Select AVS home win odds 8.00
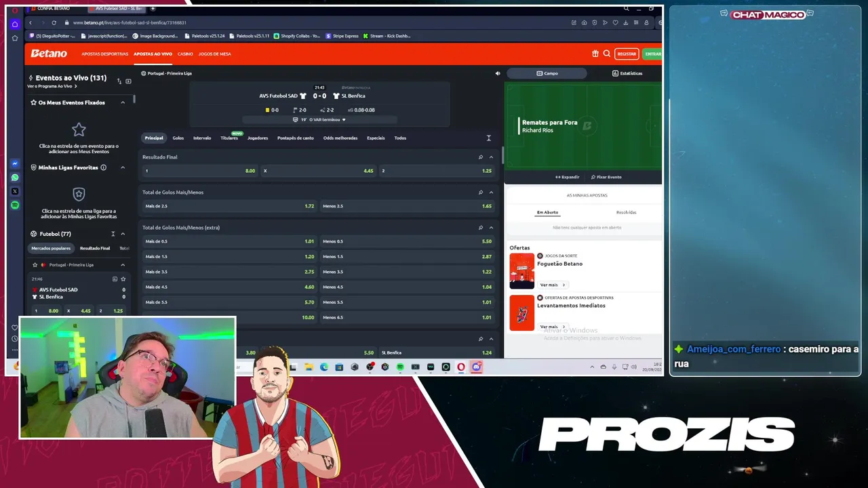 [x=200, y=171]
